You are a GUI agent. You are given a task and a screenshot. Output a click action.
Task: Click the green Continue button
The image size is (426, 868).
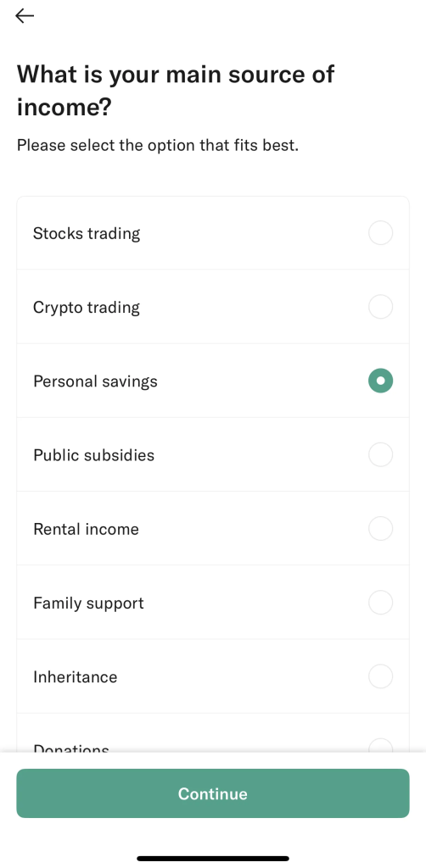pos(213,793)
